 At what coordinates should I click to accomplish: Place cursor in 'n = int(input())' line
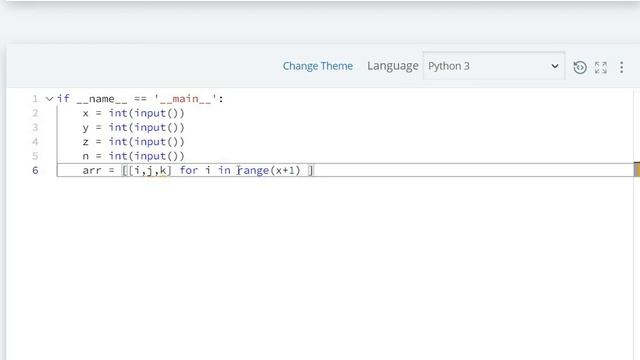[133, 156]
